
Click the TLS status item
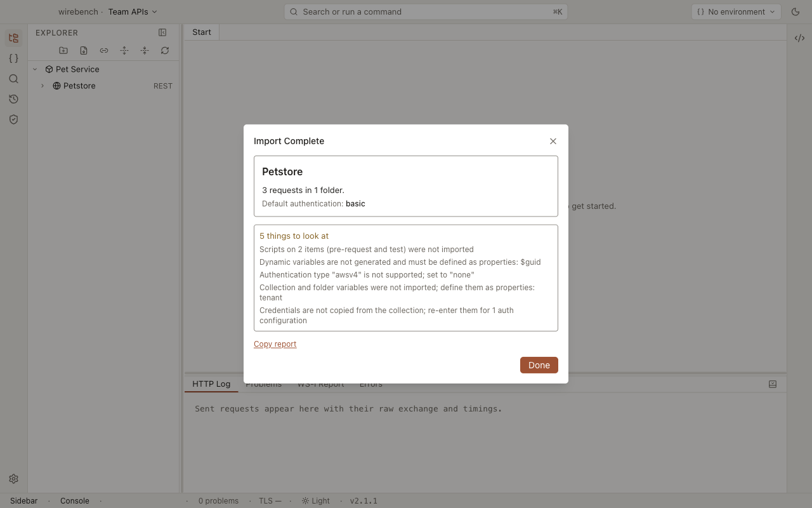pyautogui.click(x=270, y=501)
